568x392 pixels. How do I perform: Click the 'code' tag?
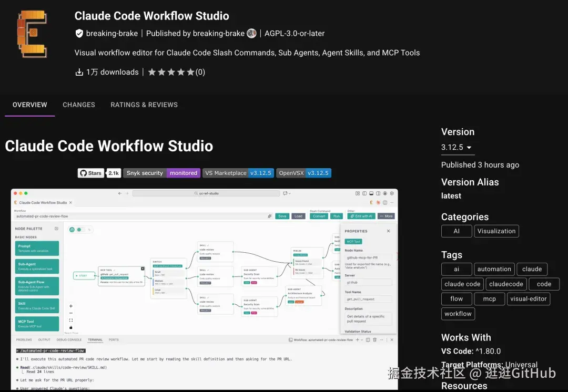(544, 284)
